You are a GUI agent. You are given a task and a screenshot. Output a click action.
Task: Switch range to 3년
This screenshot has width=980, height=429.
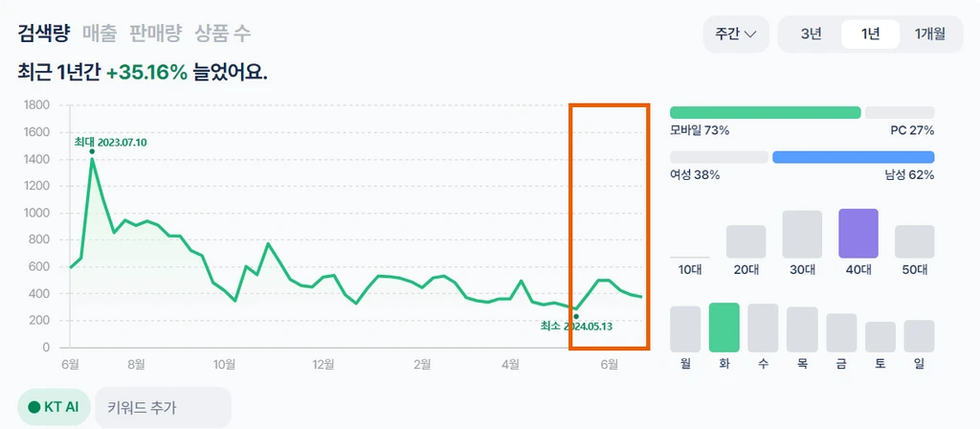point(811,34)
